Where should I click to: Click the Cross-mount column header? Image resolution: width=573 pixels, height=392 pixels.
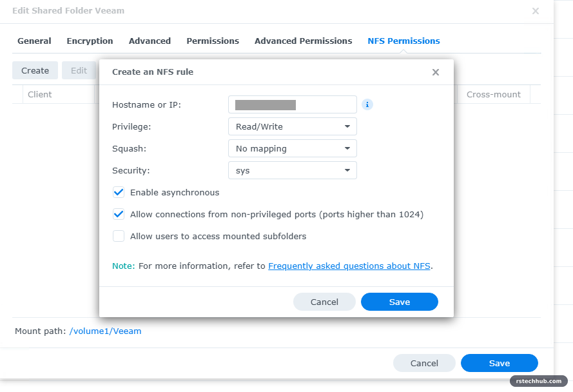coord(494,94)
